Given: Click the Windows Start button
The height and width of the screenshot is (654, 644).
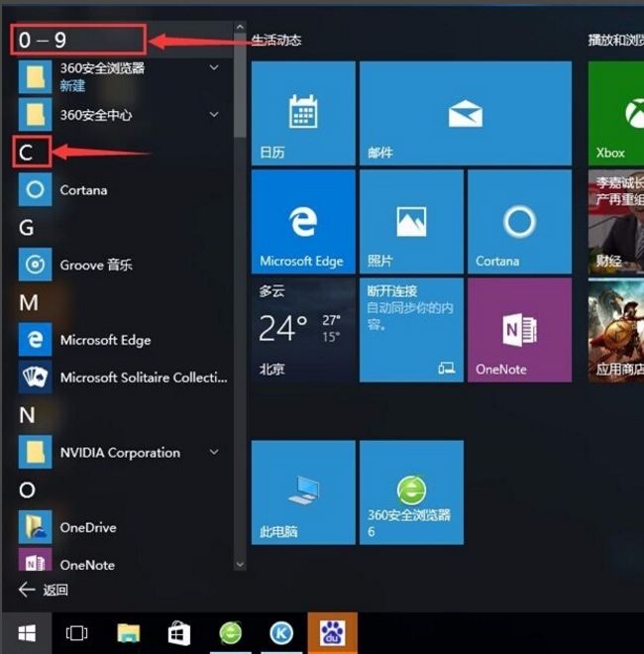Looking at the screenshot, I should pos(27,632).
